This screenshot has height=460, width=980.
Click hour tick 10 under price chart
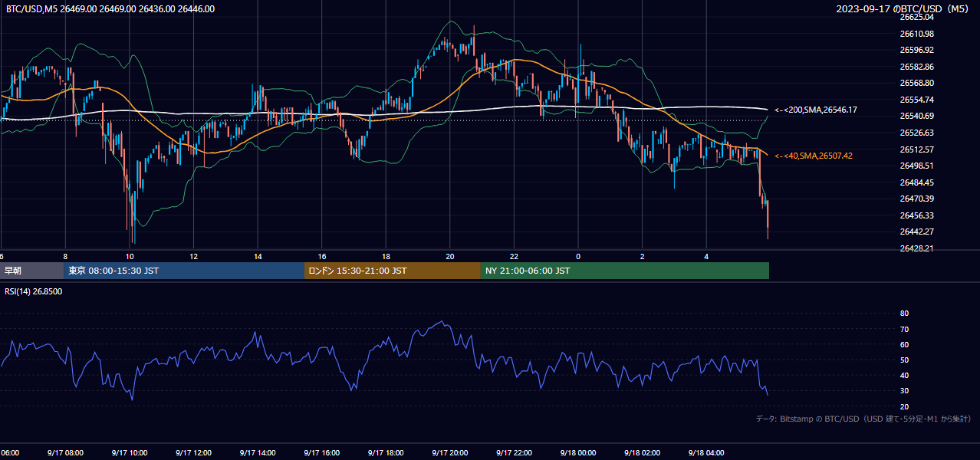(130, 257)
